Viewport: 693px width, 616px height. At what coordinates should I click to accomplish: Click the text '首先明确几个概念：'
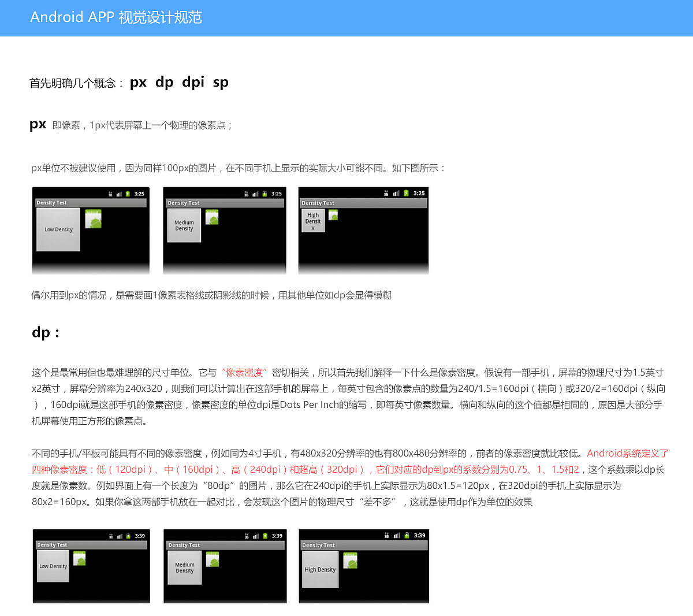pyautogui.click(x=77, y=83)
